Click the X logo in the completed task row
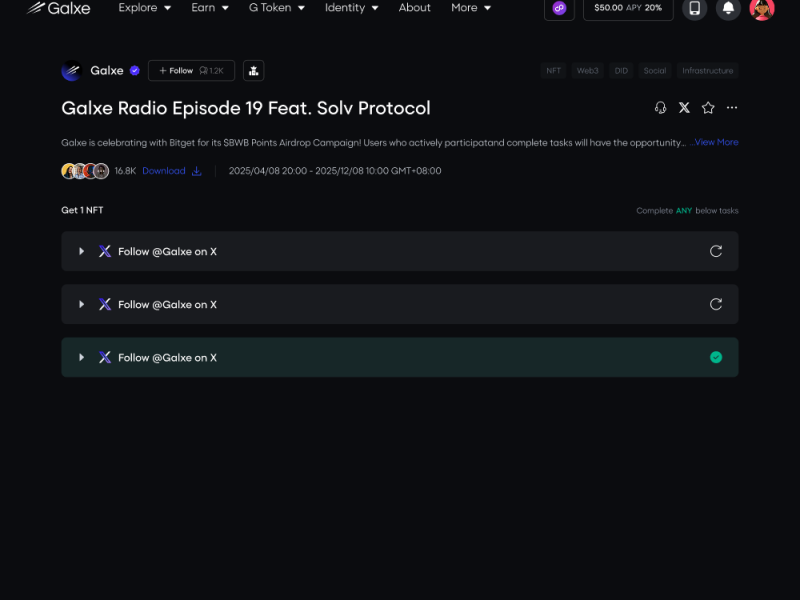Screen dimensions: 800x600 (x=105, y=357)
